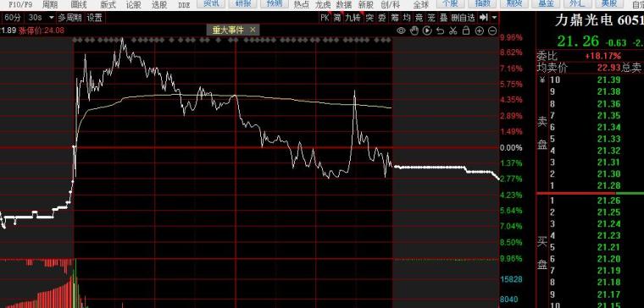Click the circular play replay icon

click(427, 30)
